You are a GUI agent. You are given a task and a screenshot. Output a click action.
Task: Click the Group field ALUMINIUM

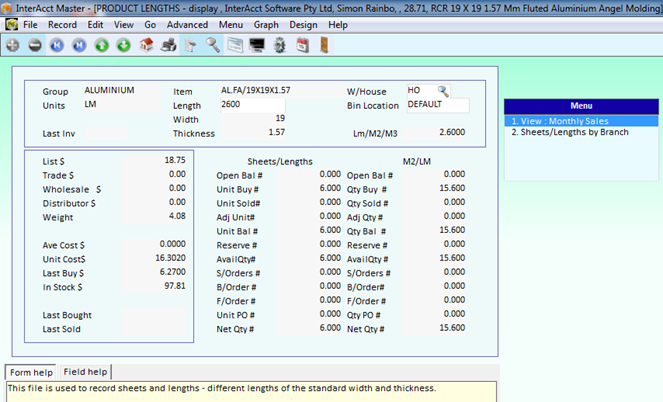[123, 90]
